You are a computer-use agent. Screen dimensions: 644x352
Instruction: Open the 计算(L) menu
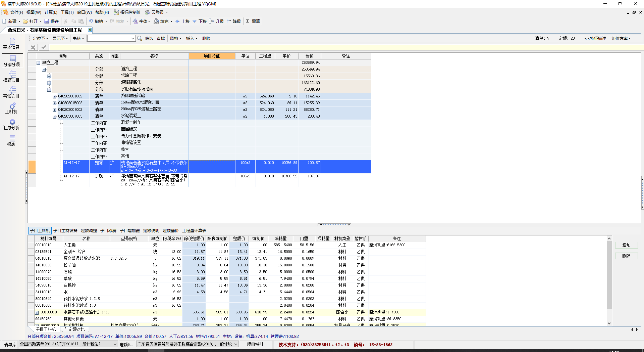(51, 12)
